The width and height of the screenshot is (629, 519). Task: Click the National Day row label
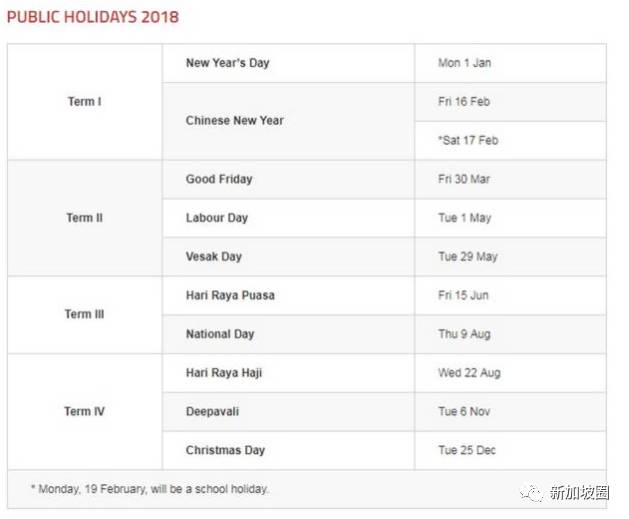[220, 334]
